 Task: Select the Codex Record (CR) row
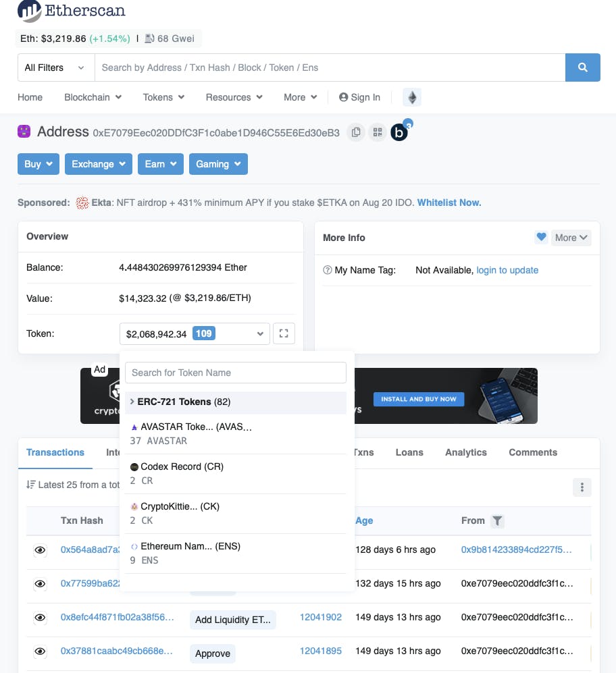point(236,474)
